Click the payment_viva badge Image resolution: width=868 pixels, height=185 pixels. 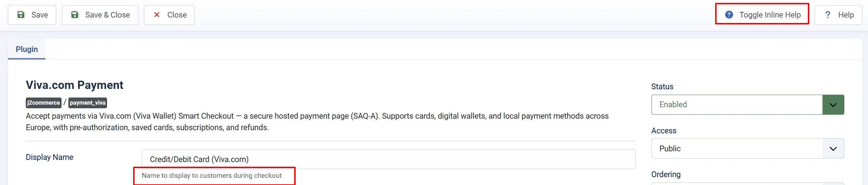pos(88,103)
